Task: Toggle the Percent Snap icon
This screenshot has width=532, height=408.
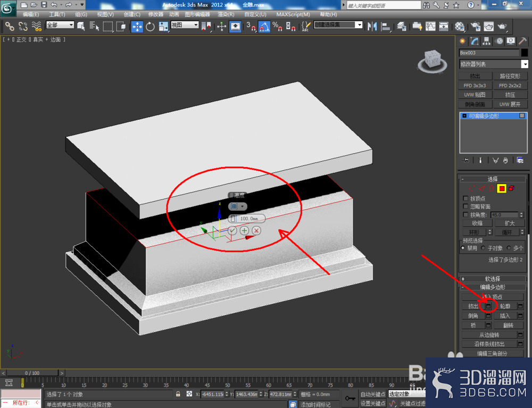Action: point(278,26)
